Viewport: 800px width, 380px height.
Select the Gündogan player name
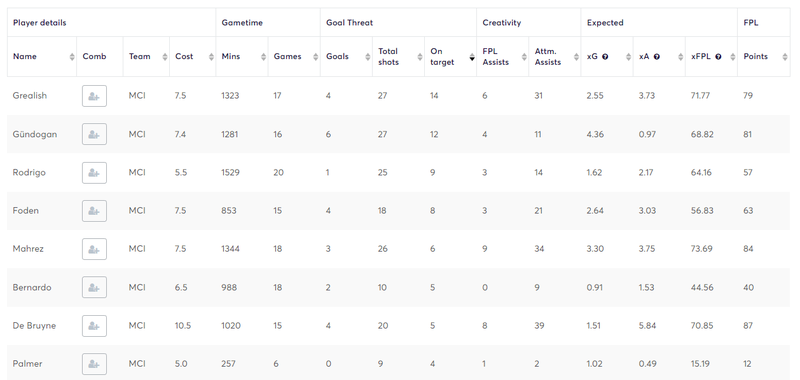coord(35,134)
